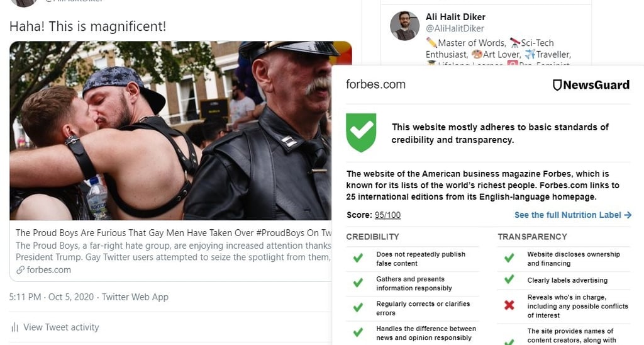Image resolution: width=644 pixels, height=345 pixels.
Task: Click the 5:11 PM Oct 5, 2020 timestamp
Action: (52, 297)
